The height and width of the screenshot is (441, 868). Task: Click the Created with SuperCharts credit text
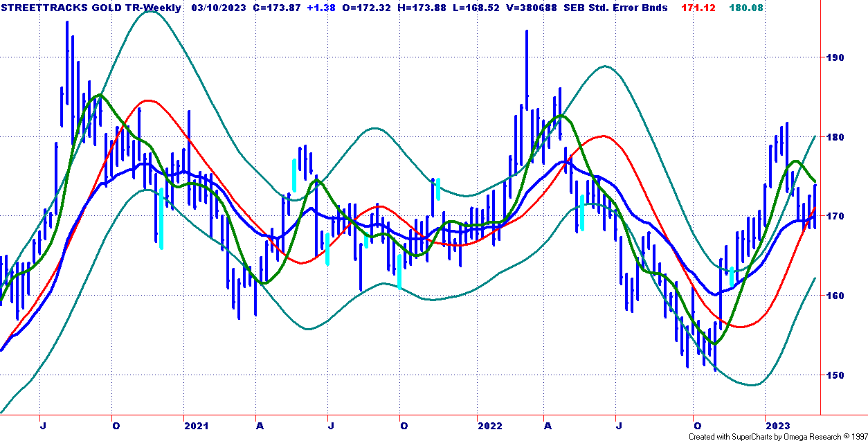(x=777, y=436)
